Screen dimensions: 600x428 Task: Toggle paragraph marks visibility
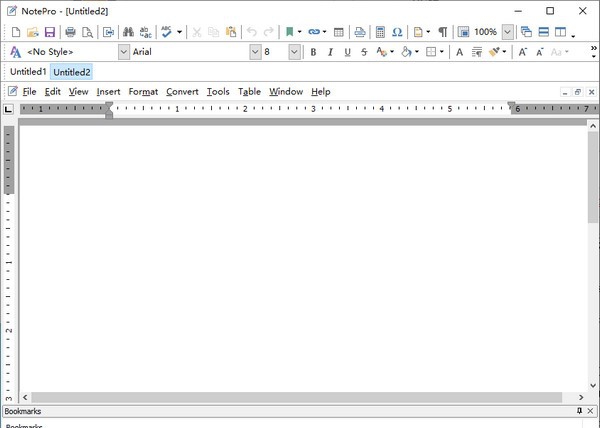pyautogui.click(x=442, y=32)
